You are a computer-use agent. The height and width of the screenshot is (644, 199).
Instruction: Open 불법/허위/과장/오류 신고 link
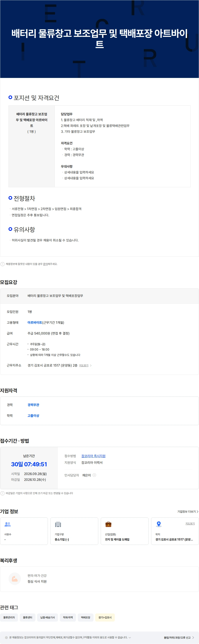pyautogui.click(x=179, y=637)
